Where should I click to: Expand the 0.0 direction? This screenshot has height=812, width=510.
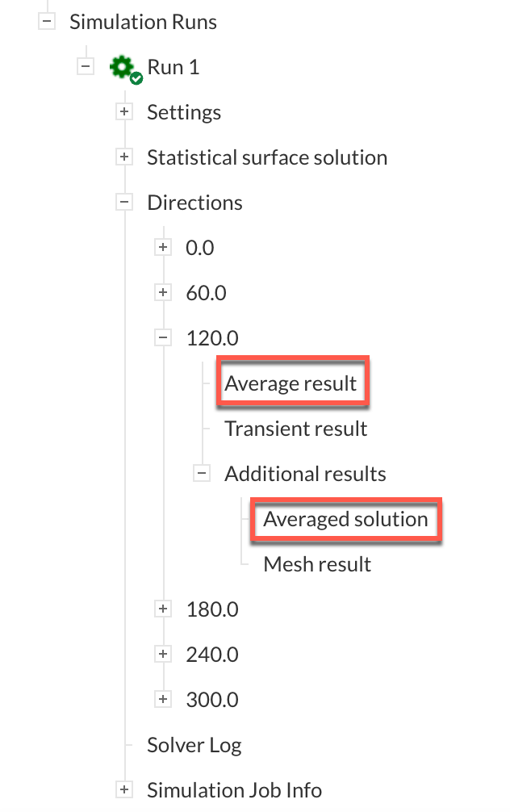(x=164, y=248)
